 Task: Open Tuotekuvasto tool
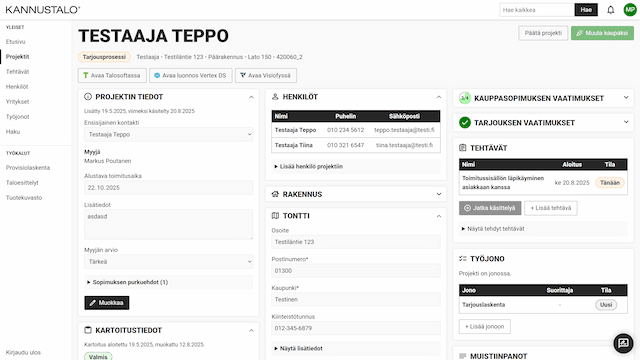tap(24, 198)
